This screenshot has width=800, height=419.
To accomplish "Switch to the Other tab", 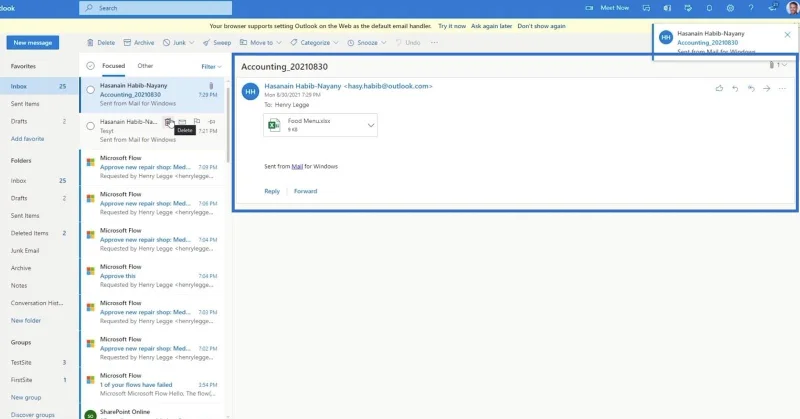I will [x=145, y=66].
